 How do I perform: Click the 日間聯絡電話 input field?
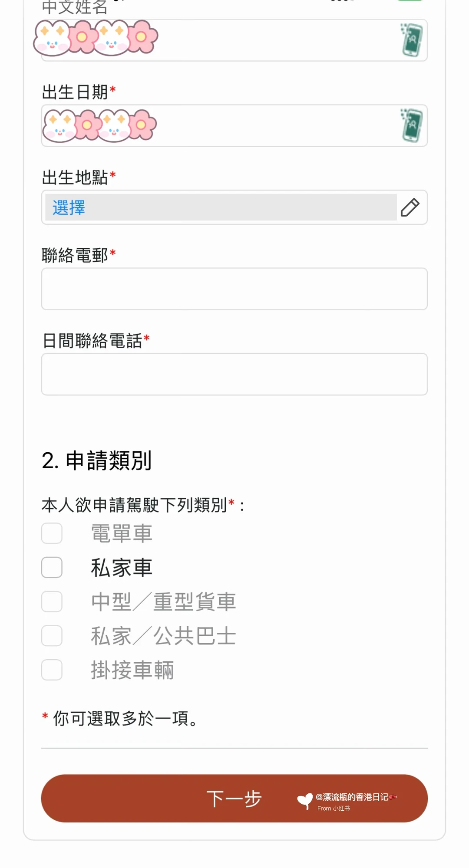[x=234, y=375]
